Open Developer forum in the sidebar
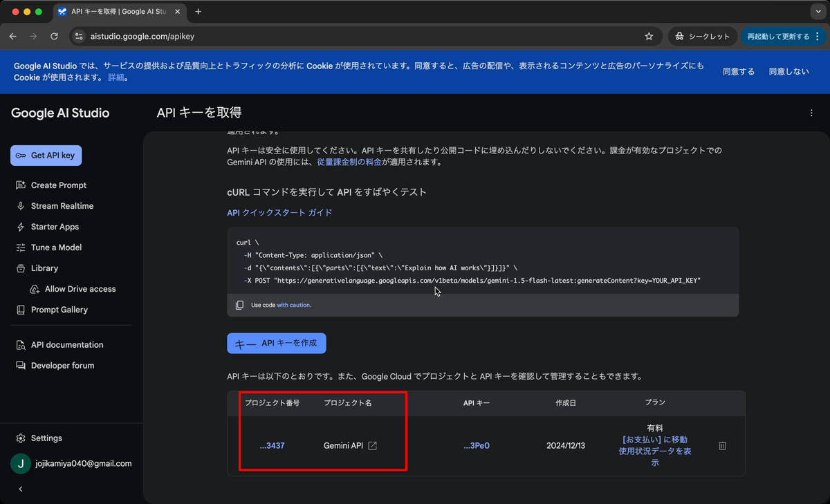This screenshot has width=830, height=504. click(62, 366)
